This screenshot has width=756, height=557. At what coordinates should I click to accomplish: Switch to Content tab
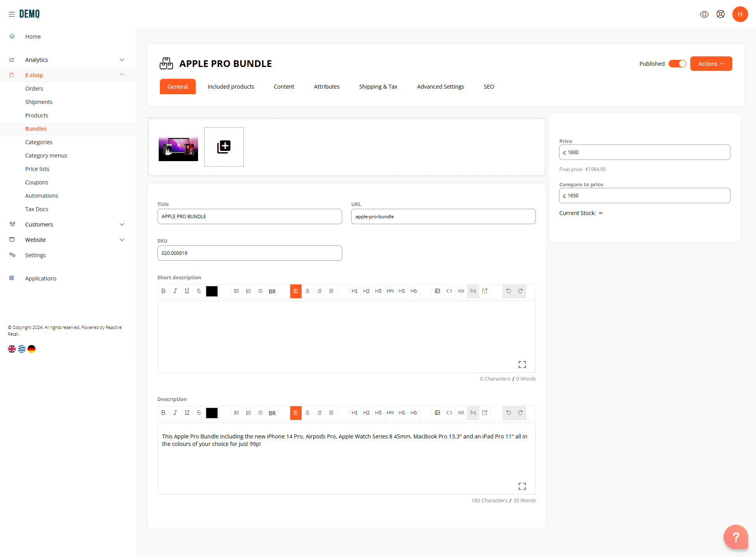284,87
